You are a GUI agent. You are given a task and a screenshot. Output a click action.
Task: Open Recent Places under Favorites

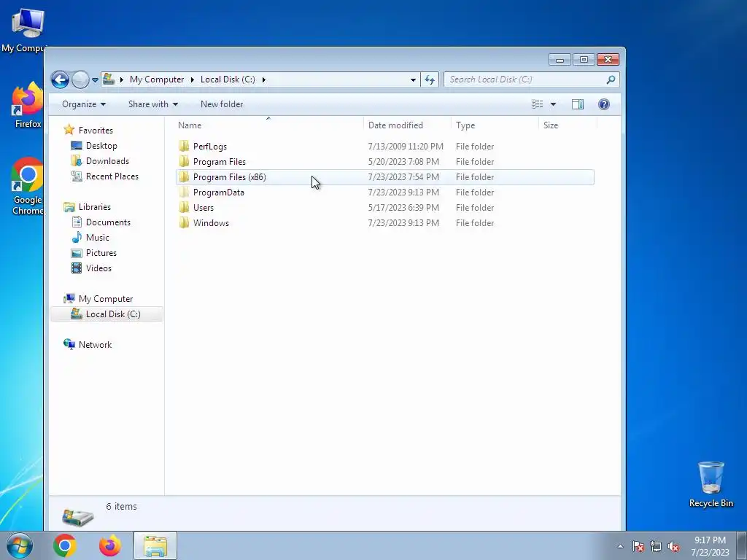[112, 176]
